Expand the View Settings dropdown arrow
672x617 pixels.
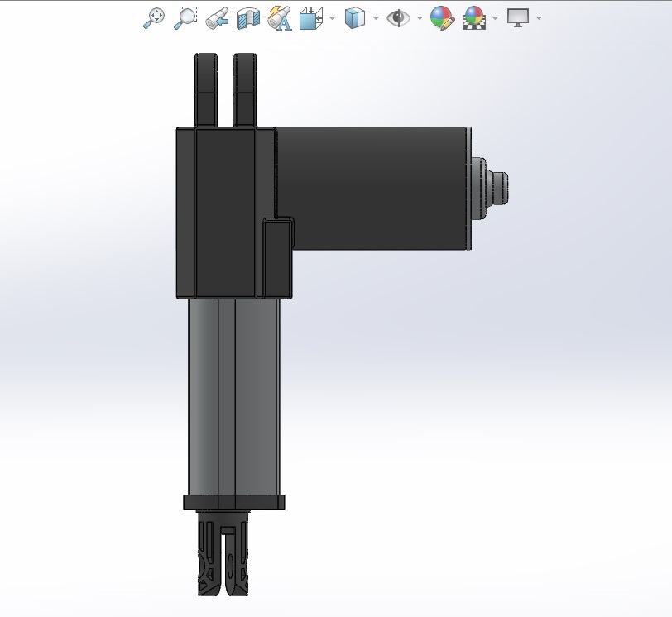(540, 18)
